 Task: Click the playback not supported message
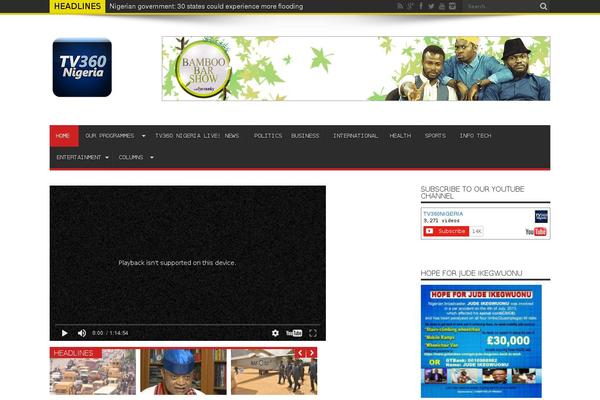coord(177,263)
